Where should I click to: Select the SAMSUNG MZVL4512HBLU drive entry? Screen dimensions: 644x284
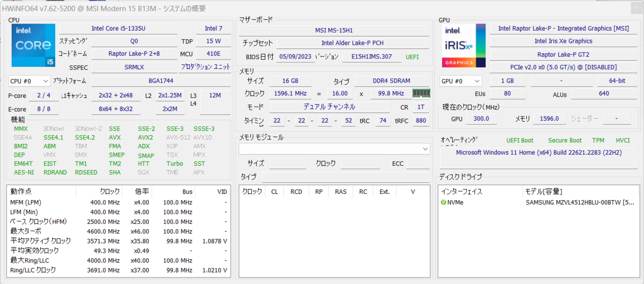(x=580, y=202)
